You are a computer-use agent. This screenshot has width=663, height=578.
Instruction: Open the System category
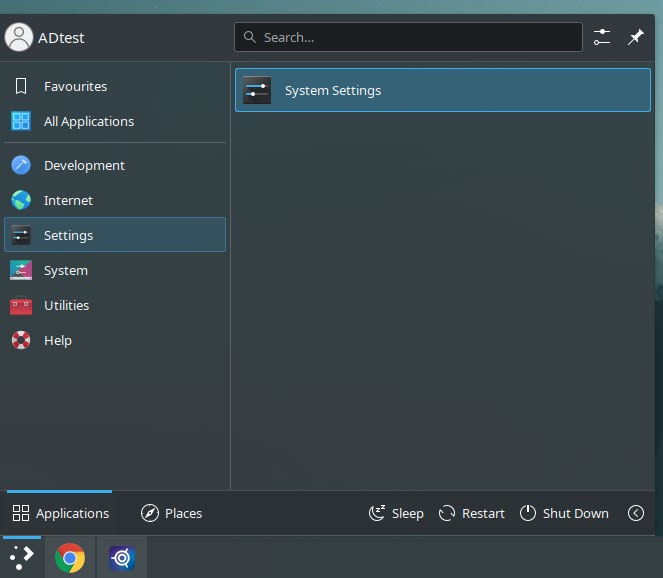click(115, 270)
